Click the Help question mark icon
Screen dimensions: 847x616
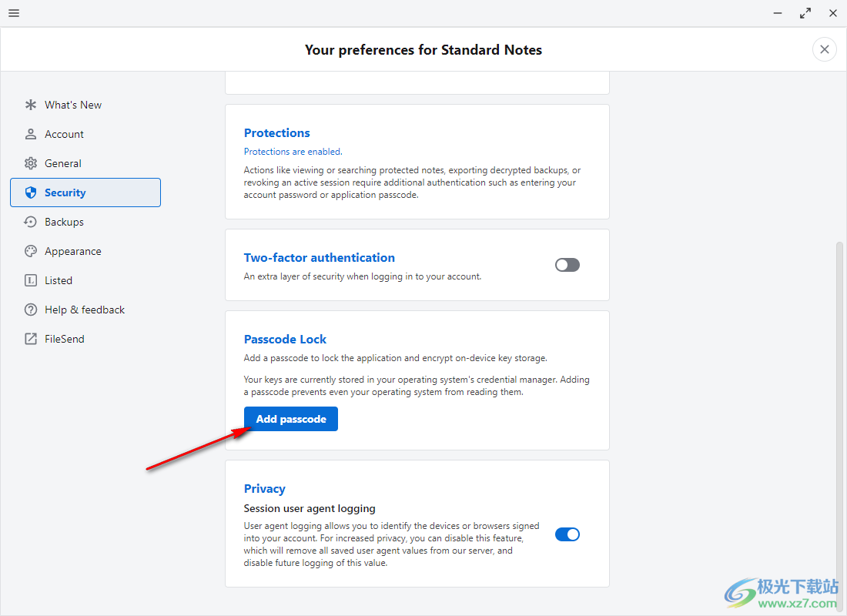coord(31,310)
